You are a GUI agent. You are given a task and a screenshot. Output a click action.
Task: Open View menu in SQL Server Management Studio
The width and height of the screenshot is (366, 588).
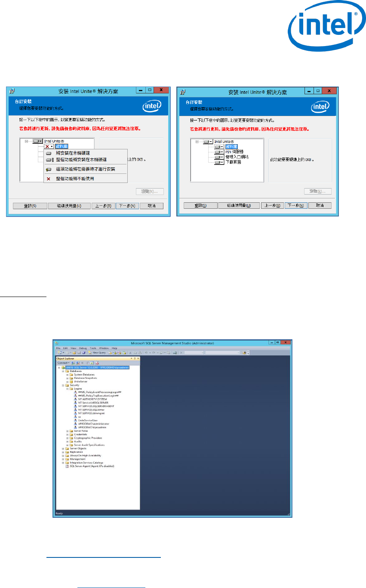(x=73, y=348)
